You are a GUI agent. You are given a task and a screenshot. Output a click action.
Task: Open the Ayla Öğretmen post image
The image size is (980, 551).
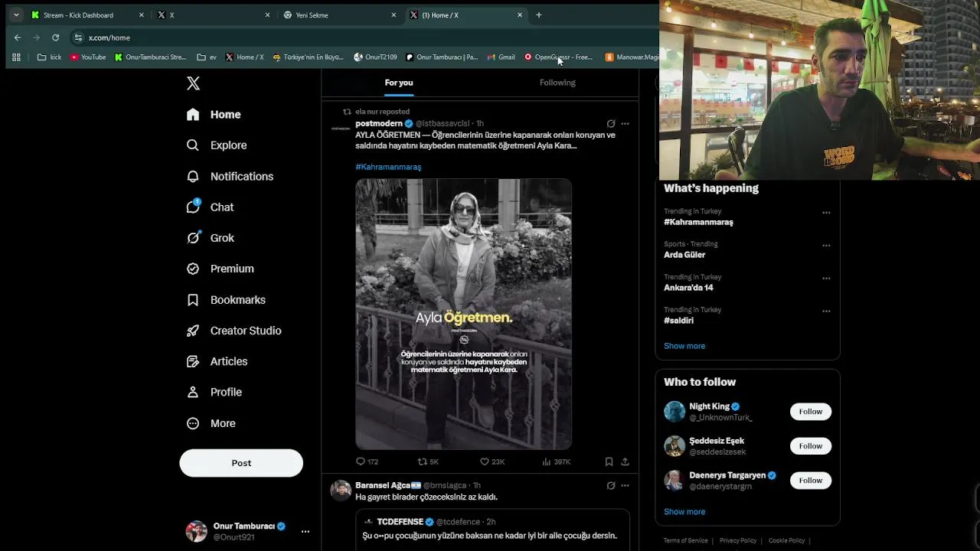click(463, 314)
